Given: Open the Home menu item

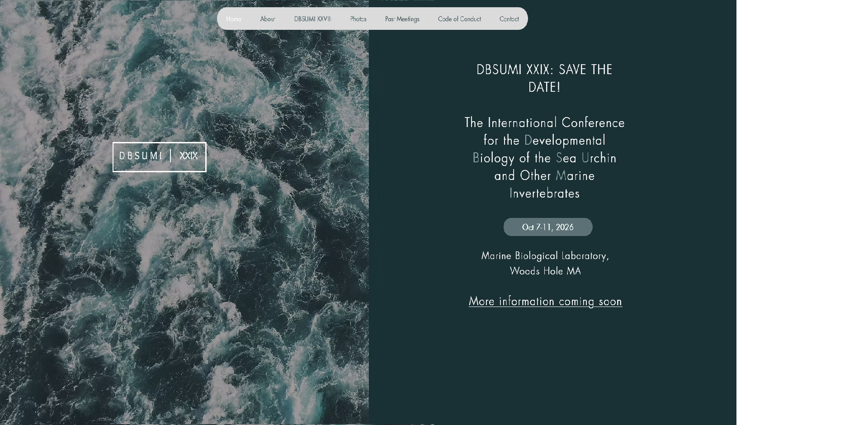Looking at the screenshot, I should click(x=233, y=19).
